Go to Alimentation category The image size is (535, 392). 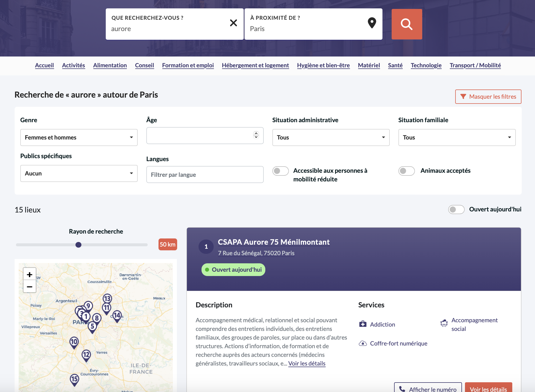pyautogui.click(x=110, y=65)
